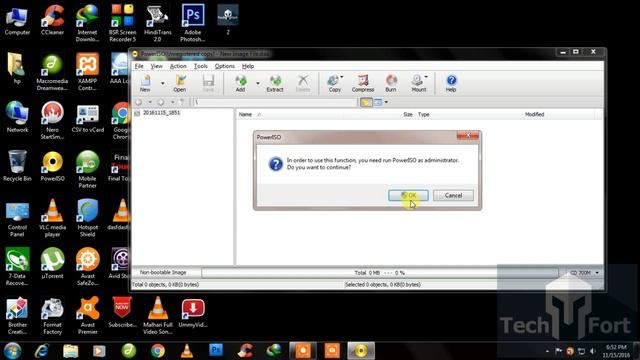Expand the New button dropdown arrow

coord(162,84)
